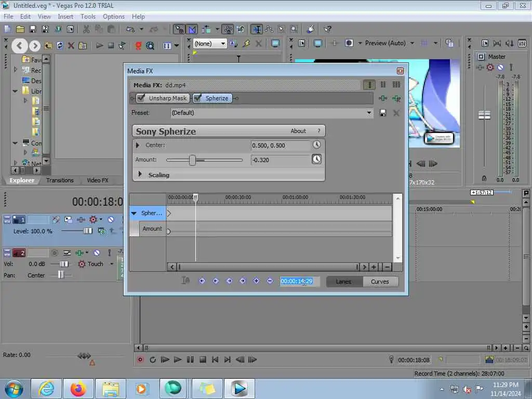The image size is (532, 399).
Task: Click the New project icon in main toolbar
Action: pyautogui.click(x=7, y=29)
